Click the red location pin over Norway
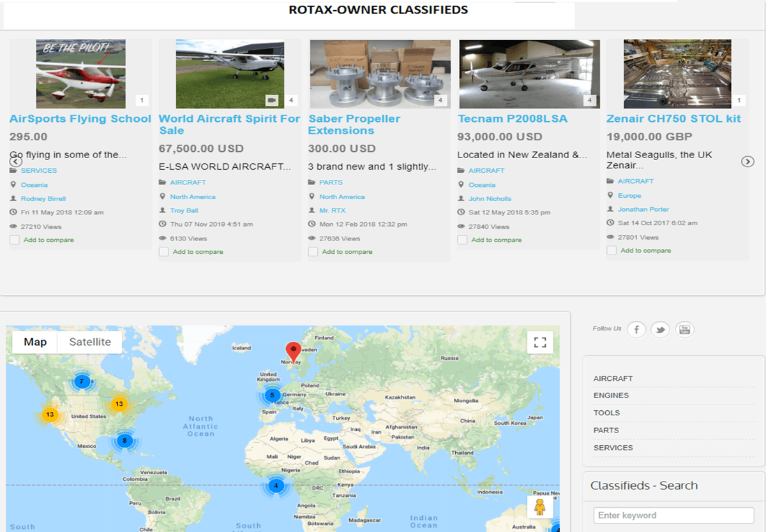 [x=293, y=353]
